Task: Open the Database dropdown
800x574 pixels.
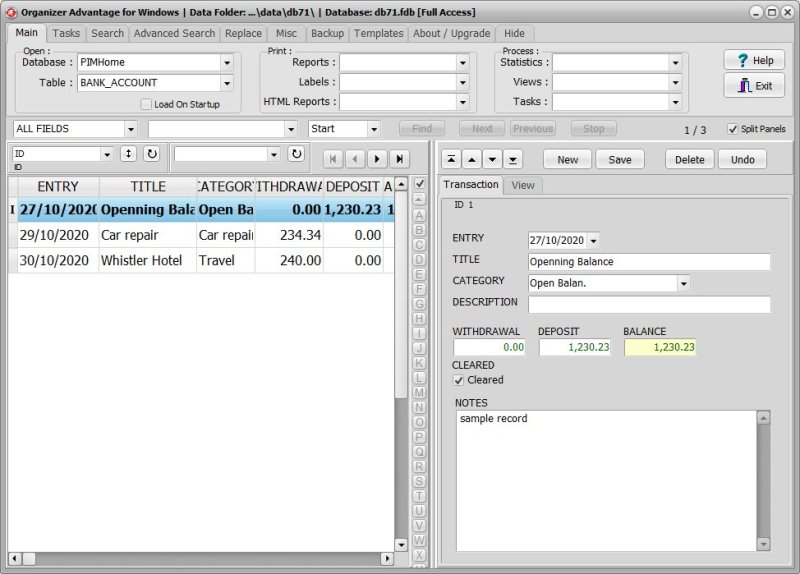Action: [227, 63]
